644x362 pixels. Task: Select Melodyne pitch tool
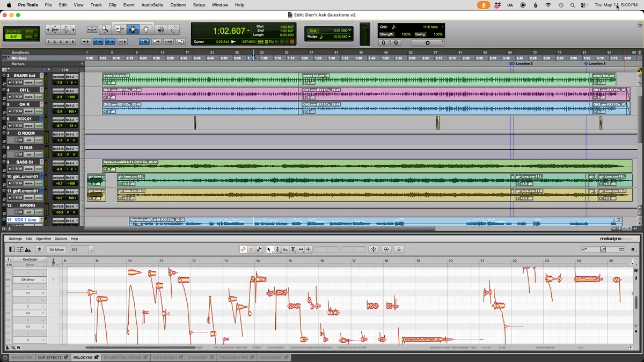point(277,249)
